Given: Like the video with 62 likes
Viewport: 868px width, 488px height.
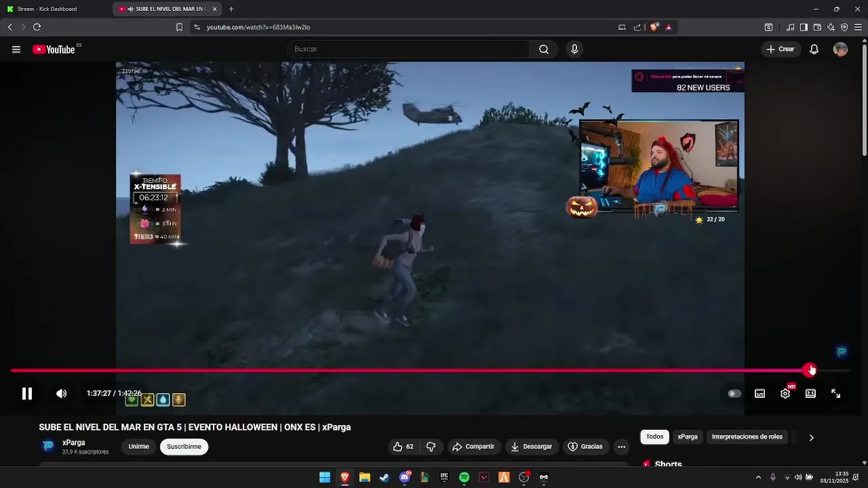Looking at the screenshot, I should tap(402, 447).
